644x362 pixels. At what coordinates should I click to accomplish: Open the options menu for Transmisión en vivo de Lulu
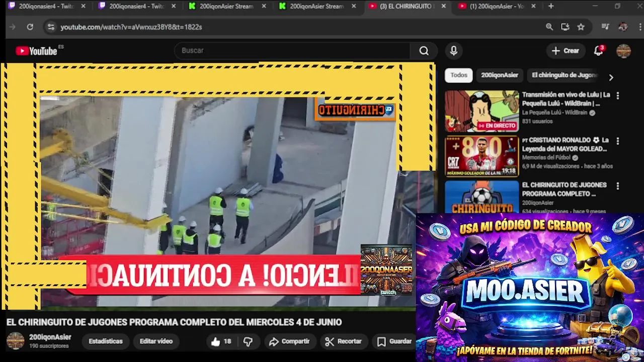617,96
